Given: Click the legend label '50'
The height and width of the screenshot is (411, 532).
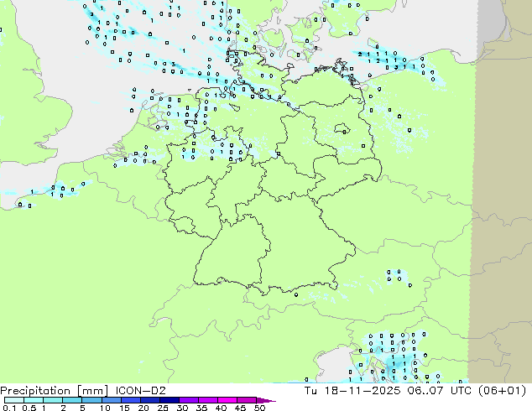Looking at the screenshot, I should click(260, 408).
